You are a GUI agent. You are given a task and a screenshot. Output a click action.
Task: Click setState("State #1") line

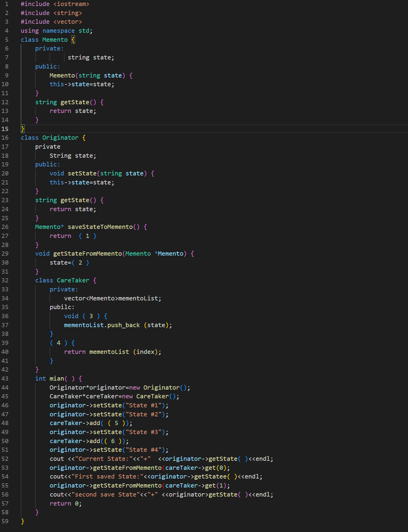coord(109,406)
